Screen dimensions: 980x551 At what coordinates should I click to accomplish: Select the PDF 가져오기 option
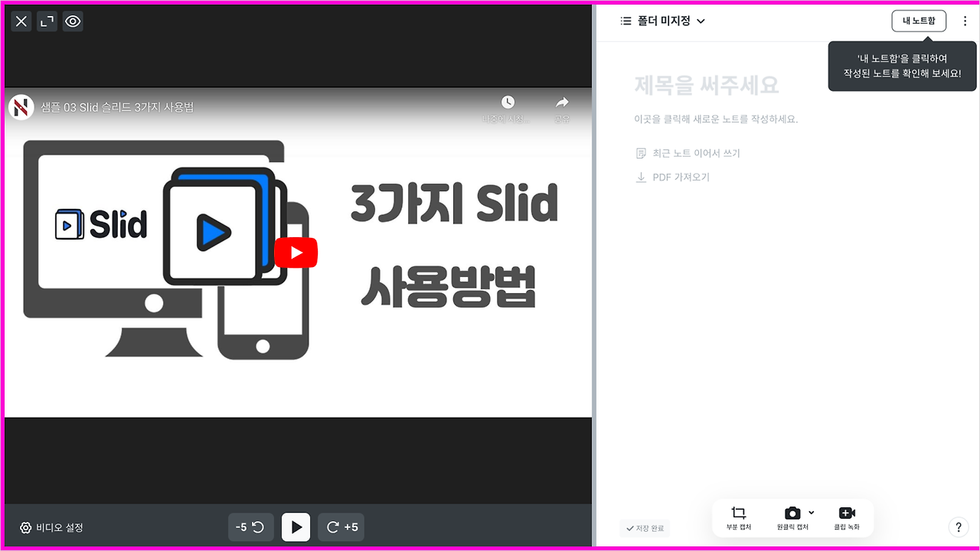point(681,177)
